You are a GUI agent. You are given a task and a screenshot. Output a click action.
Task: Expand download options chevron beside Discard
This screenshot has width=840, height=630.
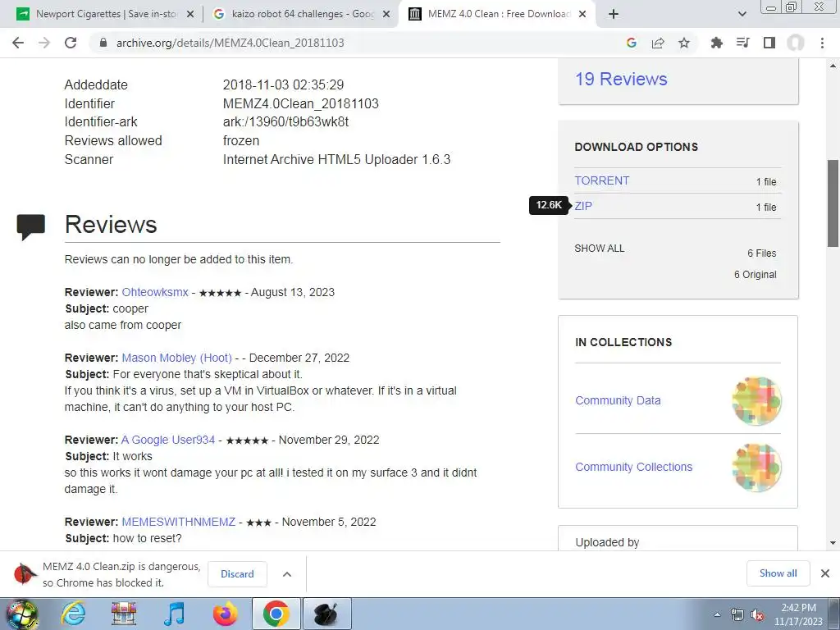[286, 573]
